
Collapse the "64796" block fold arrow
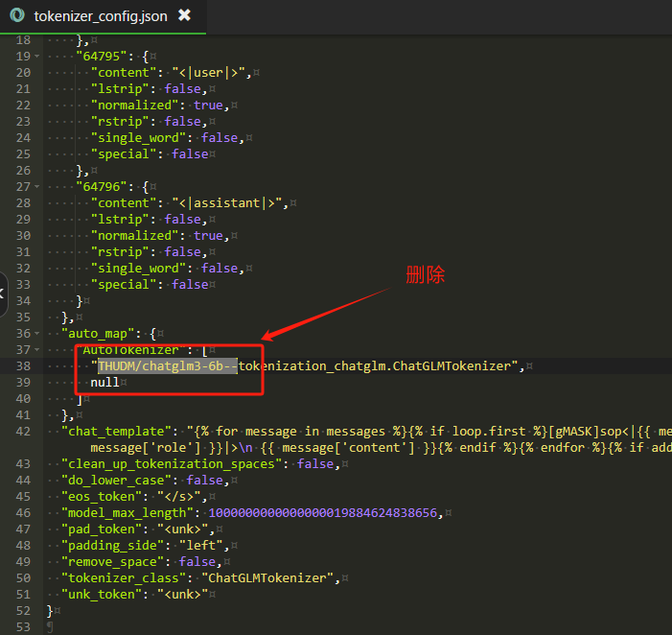coord(36,186)
